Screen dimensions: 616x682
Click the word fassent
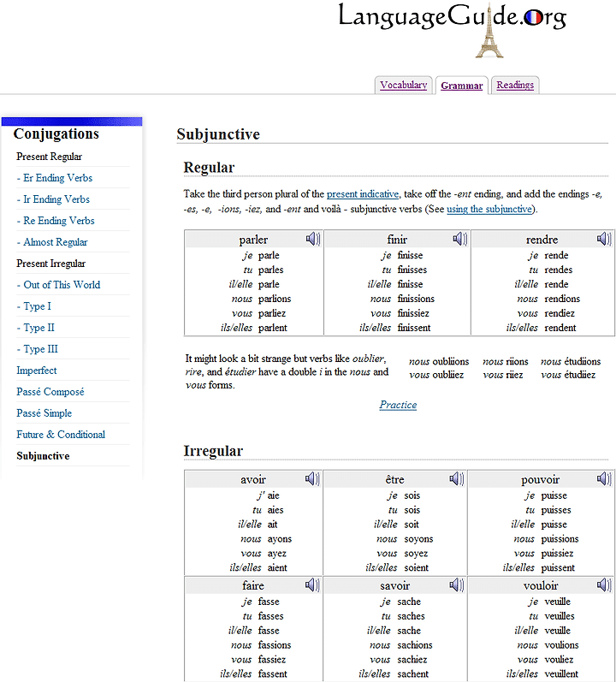273,673
